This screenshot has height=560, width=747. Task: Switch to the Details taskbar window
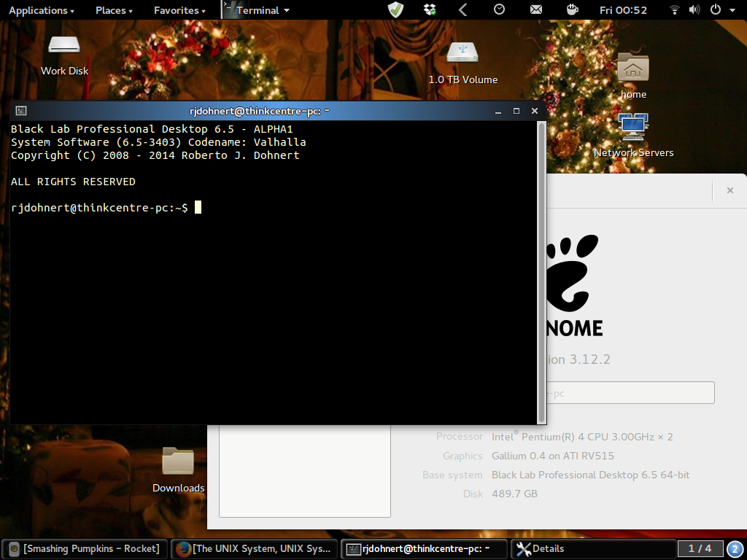point(594,549)
